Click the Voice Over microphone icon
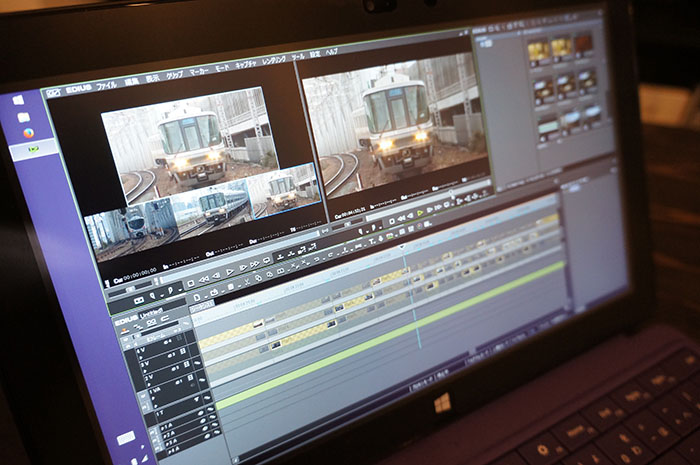The width and height of the screenshot is (700, 465). (380, 239)
